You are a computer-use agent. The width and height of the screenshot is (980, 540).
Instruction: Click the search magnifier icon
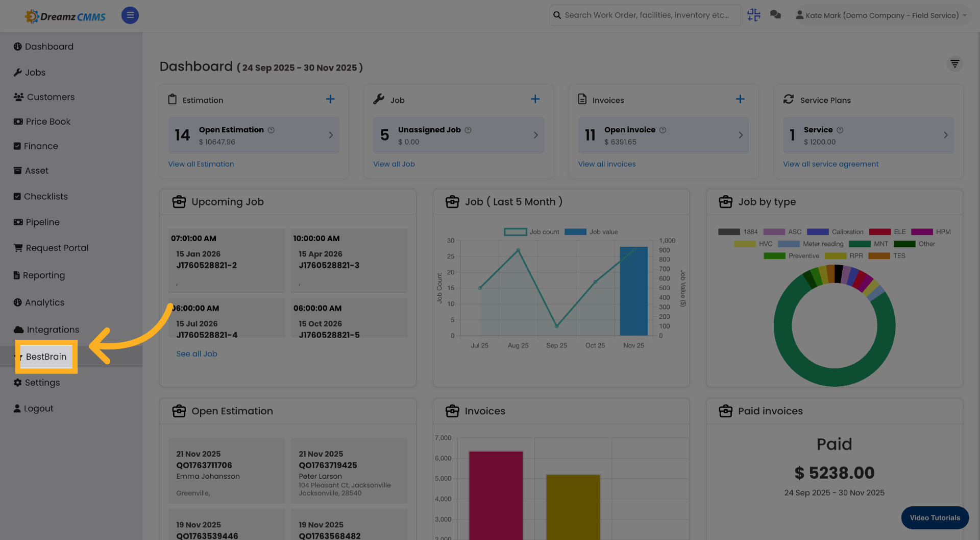[557, 15]
